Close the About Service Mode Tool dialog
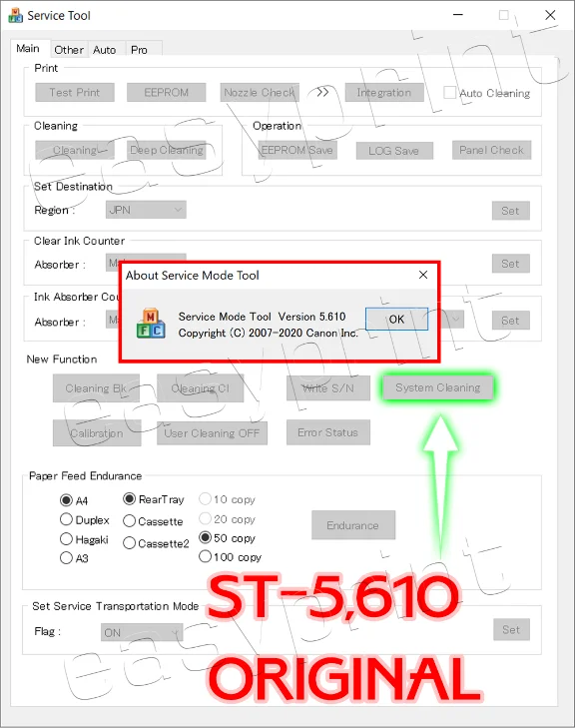 [x=423, y=275]
